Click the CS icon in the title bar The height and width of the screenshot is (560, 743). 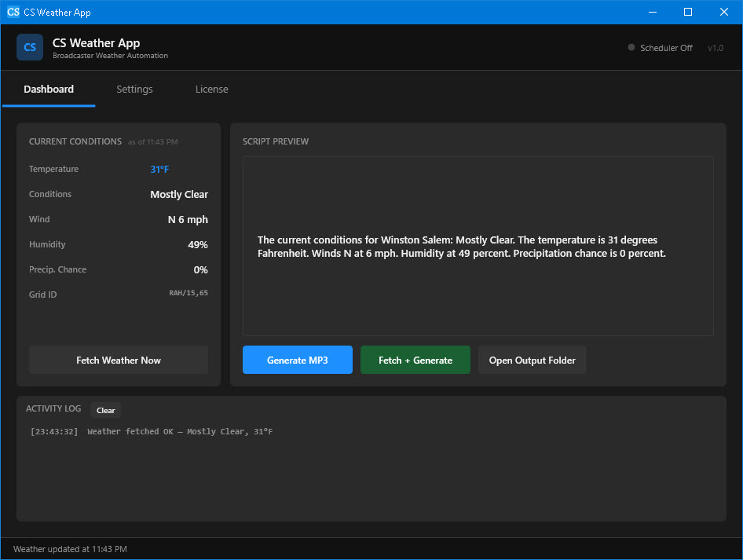pyautogui.click(x=13, y=12)
